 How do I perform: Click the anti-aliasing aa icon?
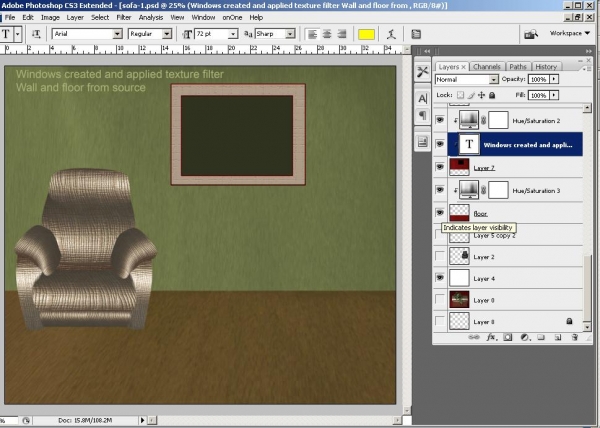[x=248, y=34]
